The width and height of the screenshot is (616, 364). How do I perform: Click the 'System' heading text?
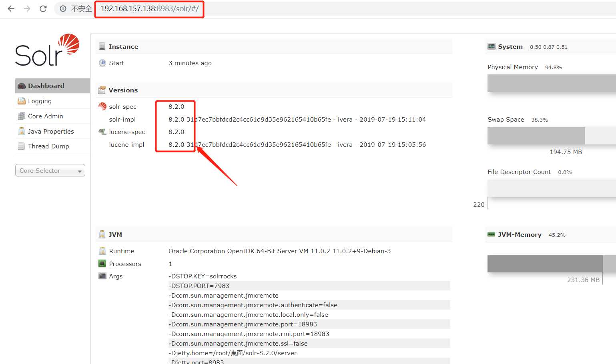click(510, 46)
